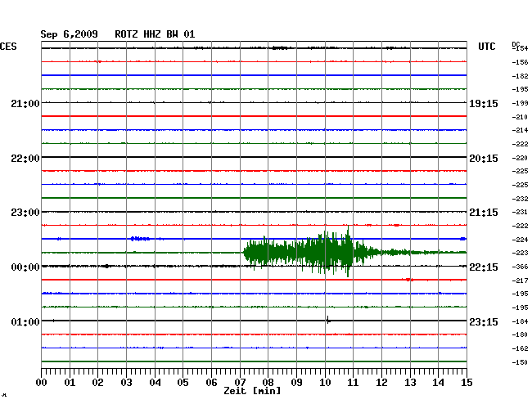Click the Zeit [min] axis title

[252, 391]
